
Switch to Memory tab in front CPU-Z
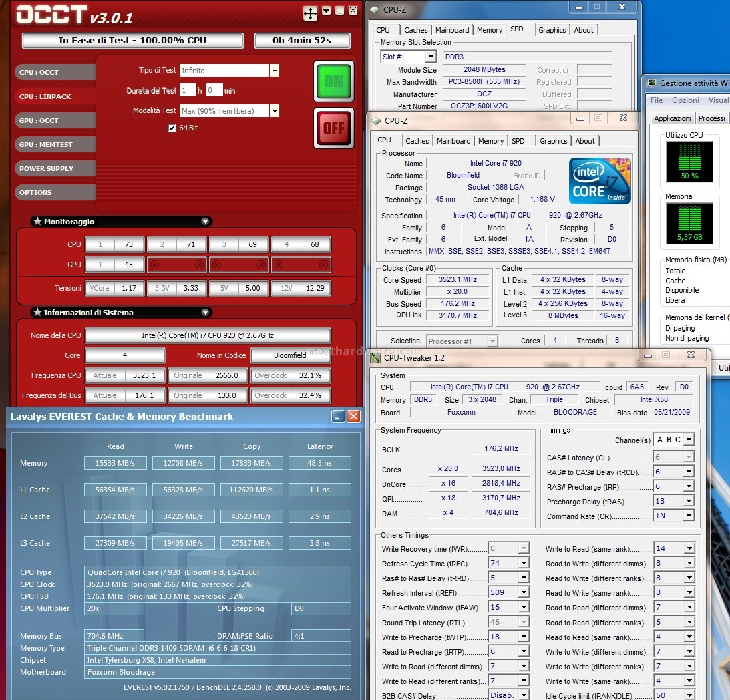point(491,141)
